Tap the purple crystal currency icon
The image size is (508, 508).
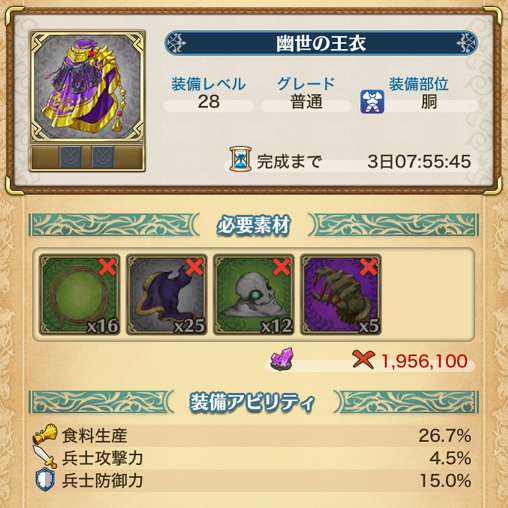click(282, 359)
